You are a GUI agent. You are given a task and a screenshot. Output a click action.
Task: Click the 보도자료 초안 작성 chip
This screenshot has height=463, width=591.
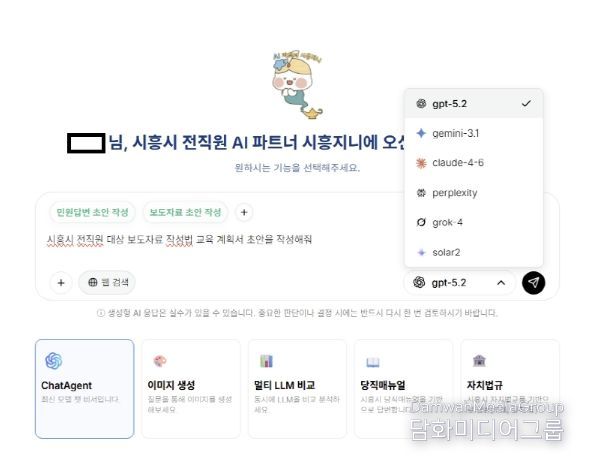[x=185, y=212]
